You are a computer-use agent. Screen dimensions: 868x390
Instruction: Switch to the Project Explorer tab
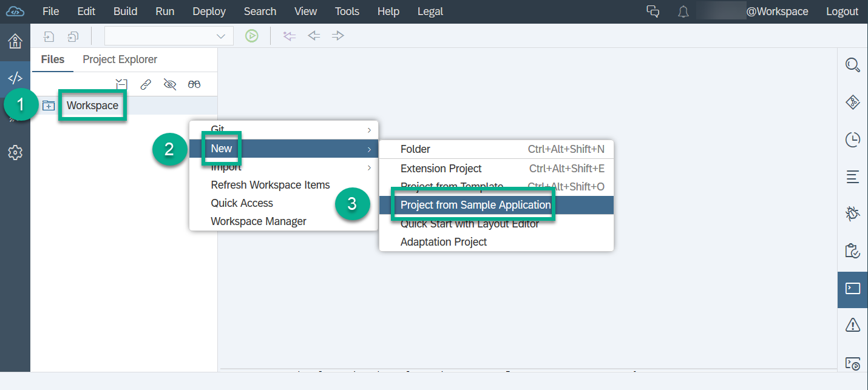(x=120, y=59)
